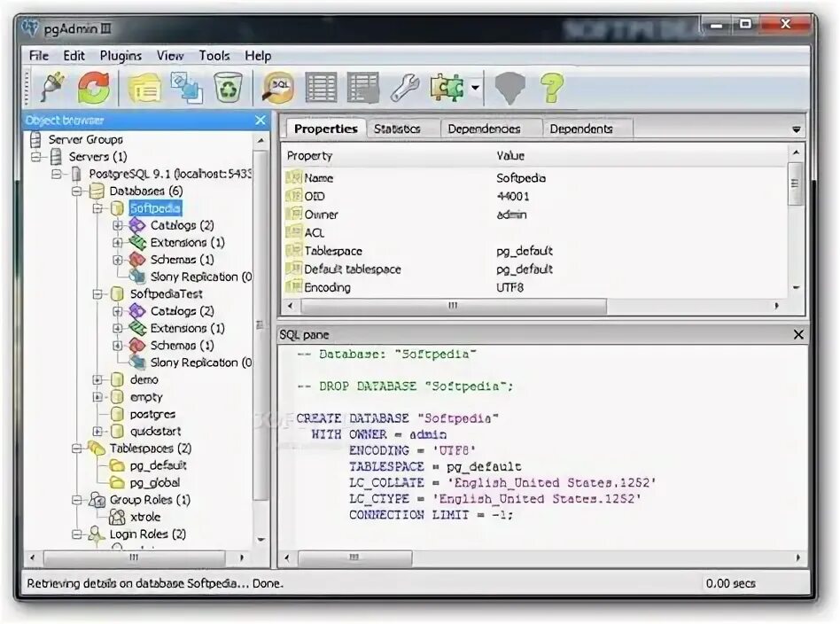Select the empty database
Screen dimensions: 840x624
[x=145, y=397]
